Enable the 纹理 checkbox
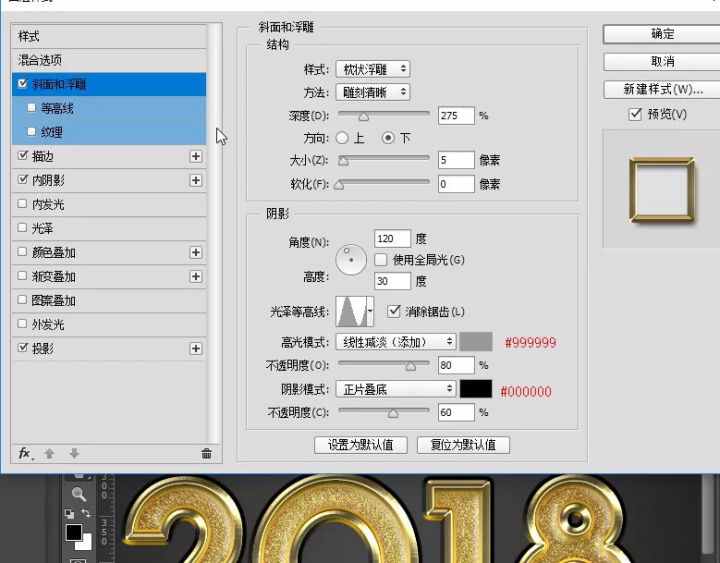This screenshot has height=563, width=720. pyautogui.click(x=31, y=132)
